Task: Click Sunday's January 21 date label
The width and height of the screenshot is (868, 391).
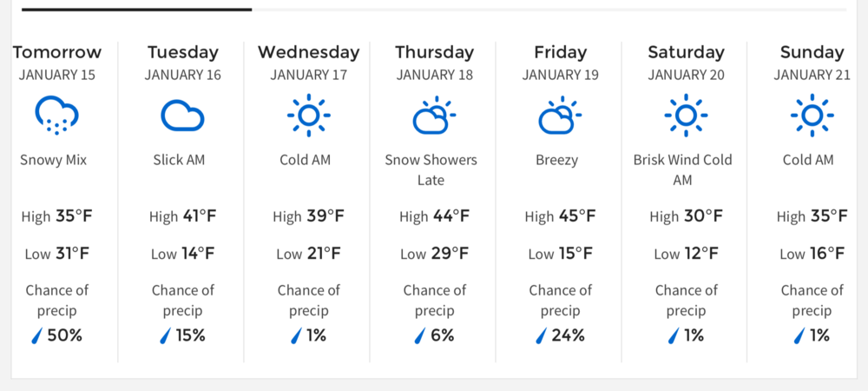Action: pyautogui.click(x=812, y=75)
